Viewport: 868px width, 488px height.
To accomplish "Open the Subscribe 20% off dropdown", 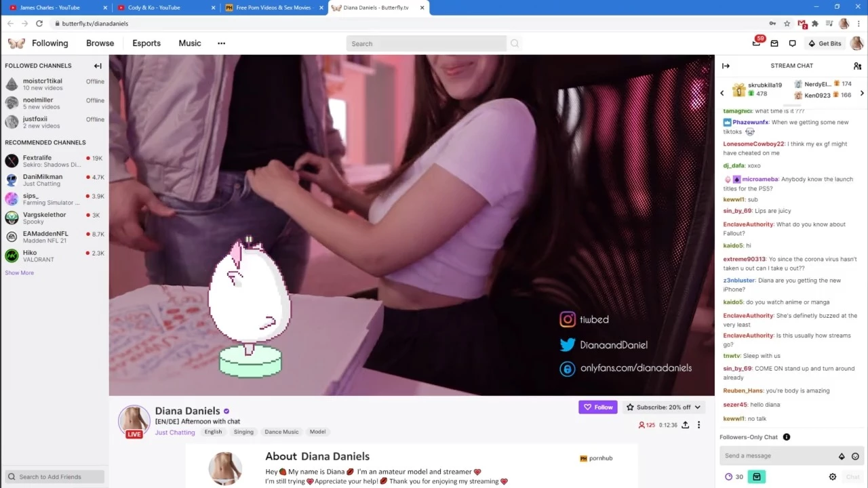I will 663,407.
